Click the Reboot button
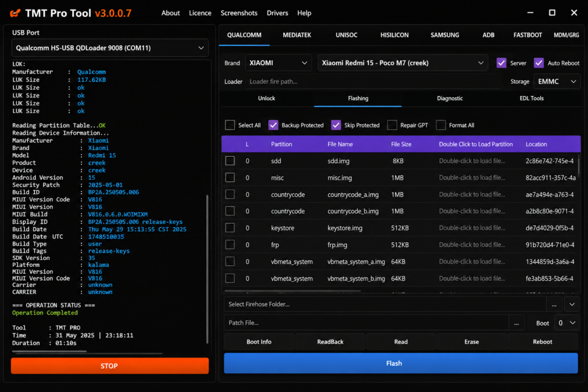588x392 pixels. coord(542,342)
